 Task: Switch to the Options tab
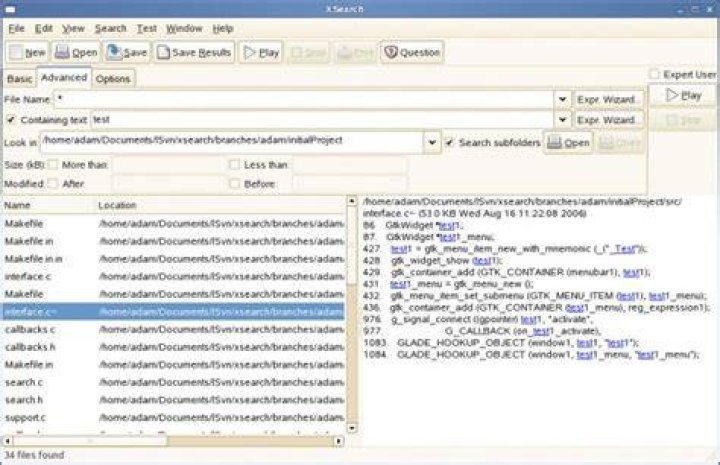pos(113,79)
